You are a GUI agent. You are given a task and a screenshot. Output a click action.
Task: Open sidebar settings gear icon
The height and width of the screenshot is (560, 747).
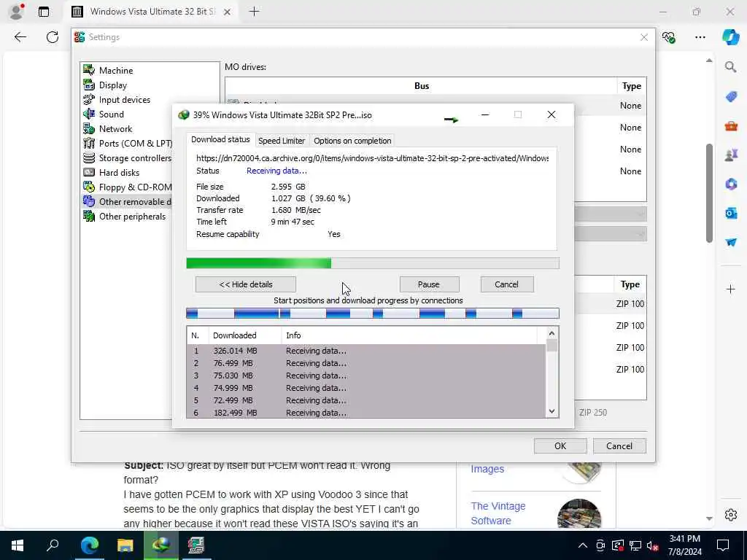(x=731, y=514)
